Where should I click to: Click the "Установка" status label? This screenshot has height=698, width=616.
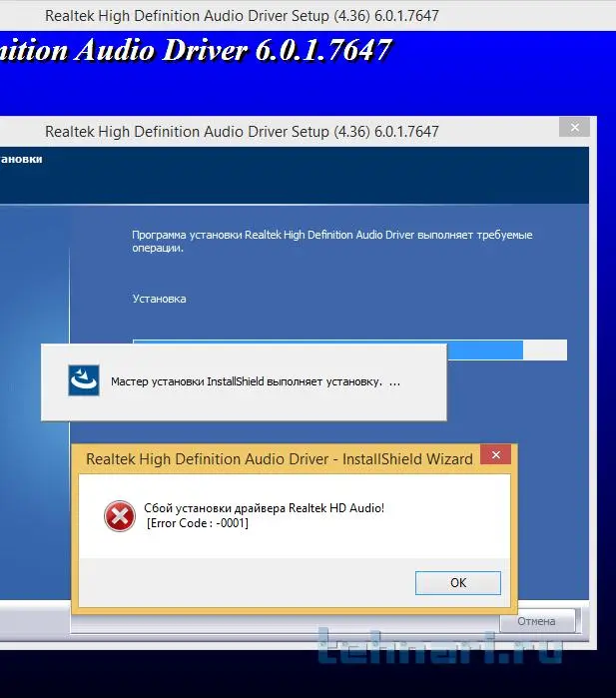(159, 299)
